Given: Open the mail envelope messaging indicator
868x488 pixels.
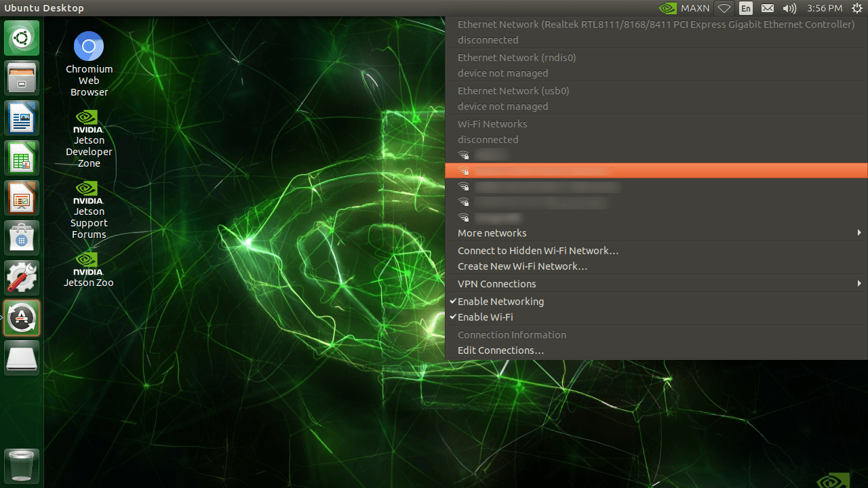Looking at the screenshot, I should click(768, 8).
